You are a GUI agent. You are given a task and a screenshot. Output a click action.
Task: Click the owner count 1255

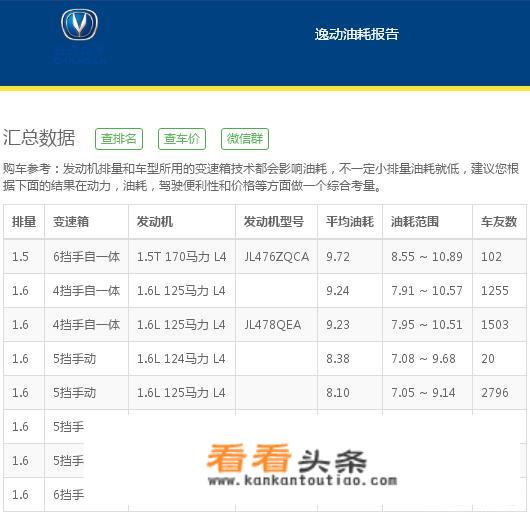click(x=495, y=291)
